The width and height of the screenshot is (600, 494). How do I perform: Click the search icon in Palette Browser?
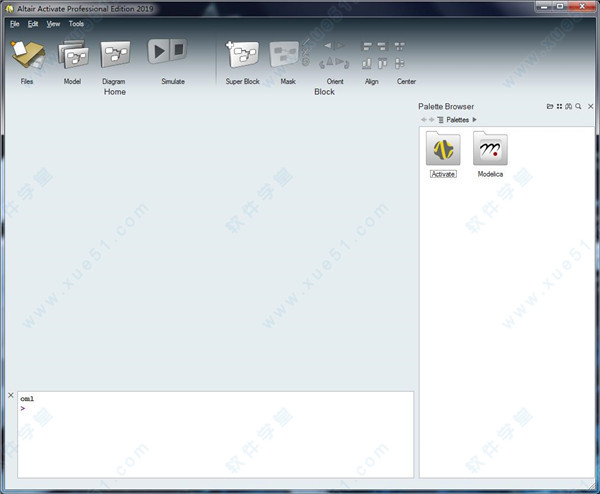tap(578, 106)
